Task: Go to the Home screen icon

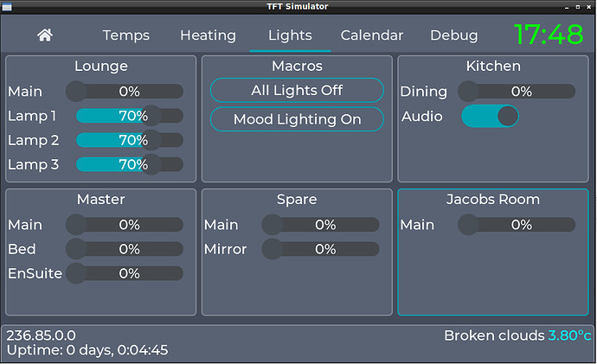Action: pyautogui.click(x=45, y=35)
